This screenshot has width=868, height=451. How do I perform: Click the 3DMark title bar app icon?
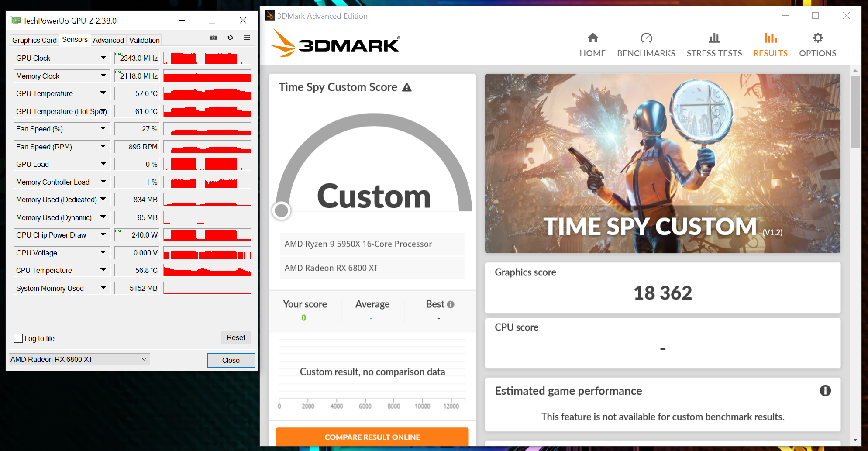click(270, 16)
